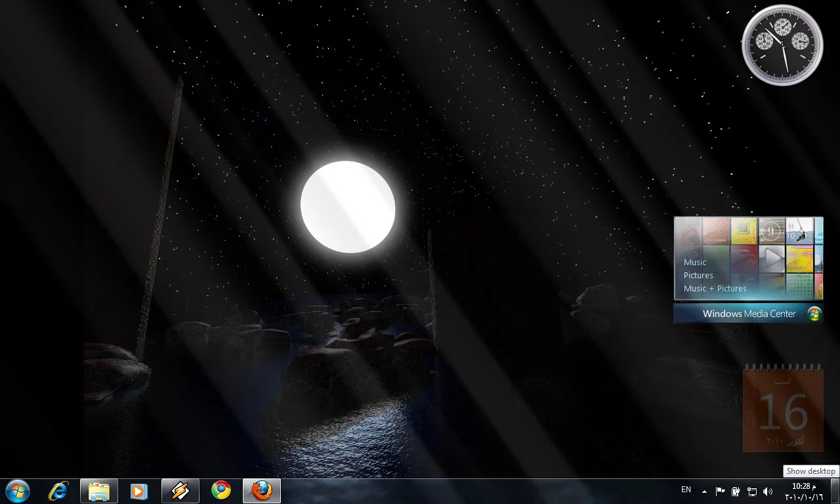Launch Windows Media Player from taskbar
The width and height of the screenshot is (840, 504).
(139, 491)
